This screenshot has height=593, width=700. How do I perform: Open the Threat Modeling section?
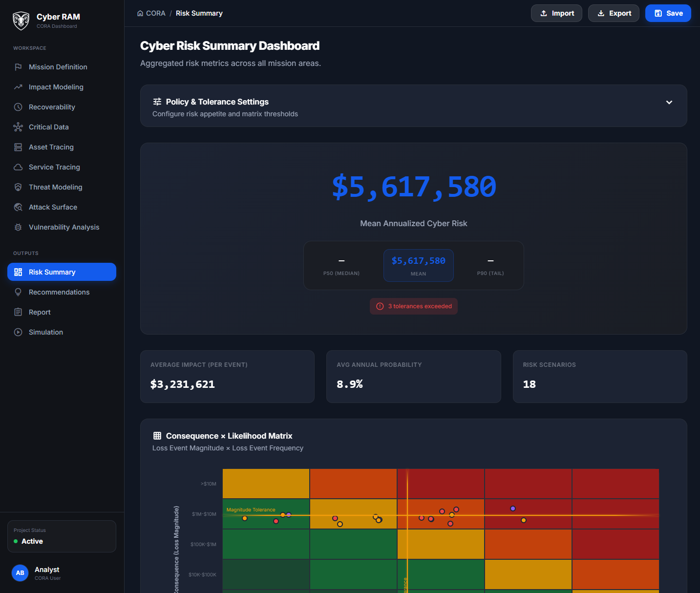pos(55,187)
